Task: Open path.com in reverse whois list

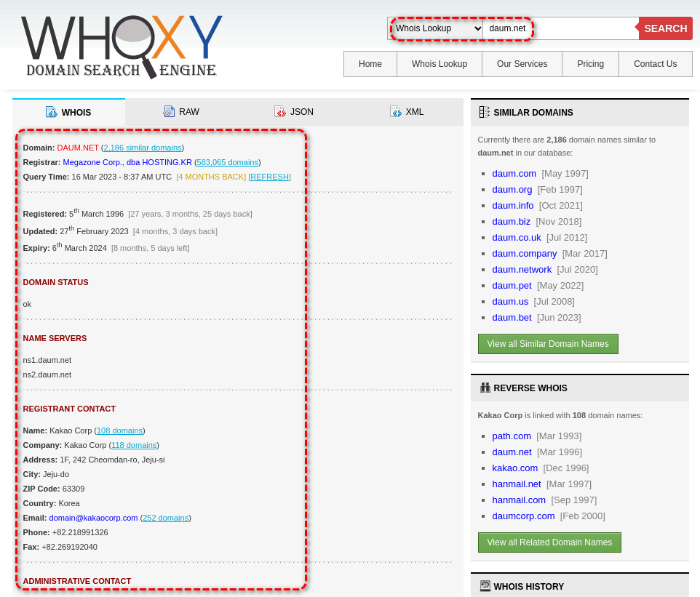Action: pos(512,436)
